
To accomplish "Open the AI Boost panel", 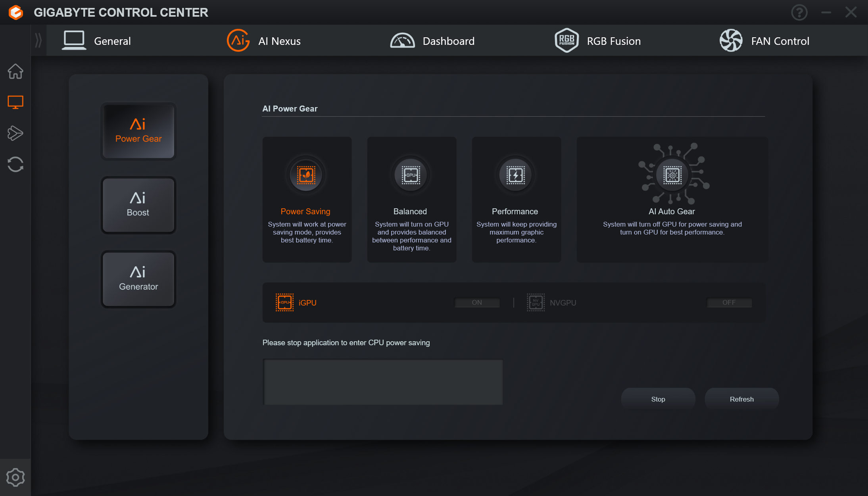I will tap(138, 205).
